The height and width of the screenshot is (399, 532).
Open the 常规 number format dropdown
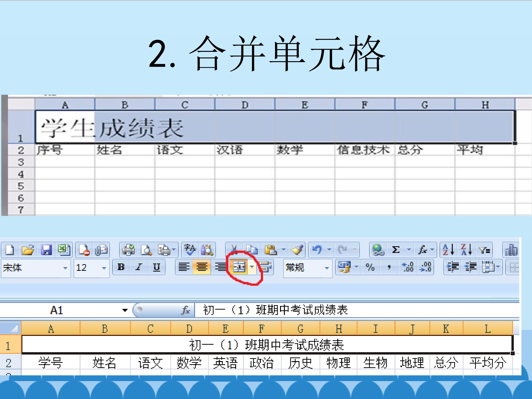tap(327, 268)
